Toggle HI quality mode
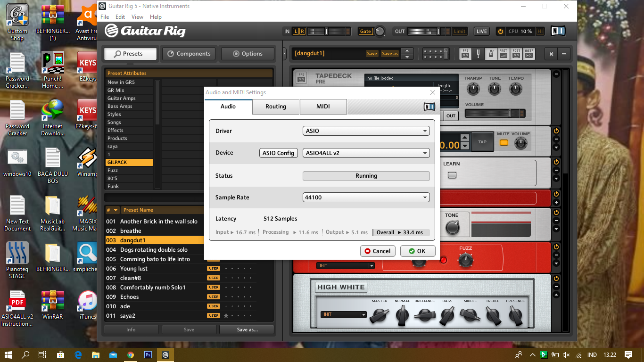This screenshot has width=644, height=362. point(540,32)
